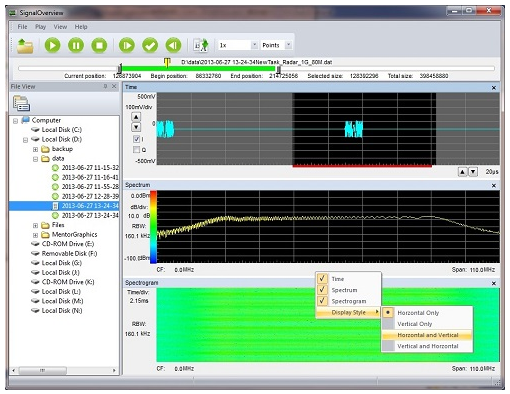Click the green checkmark toolbar button
The height and width of the screenshot is (394, 510).
(150, 45)
